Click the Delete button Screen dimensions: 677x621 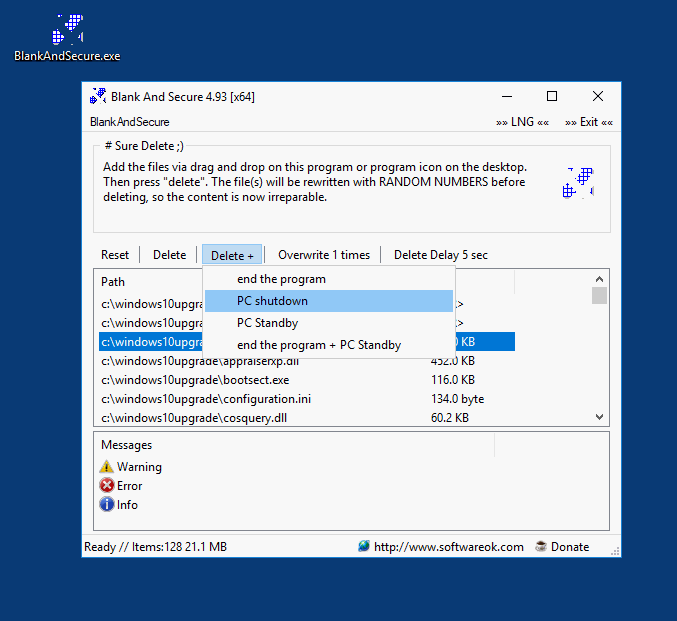pyautogui.click(x=170, y=255)
